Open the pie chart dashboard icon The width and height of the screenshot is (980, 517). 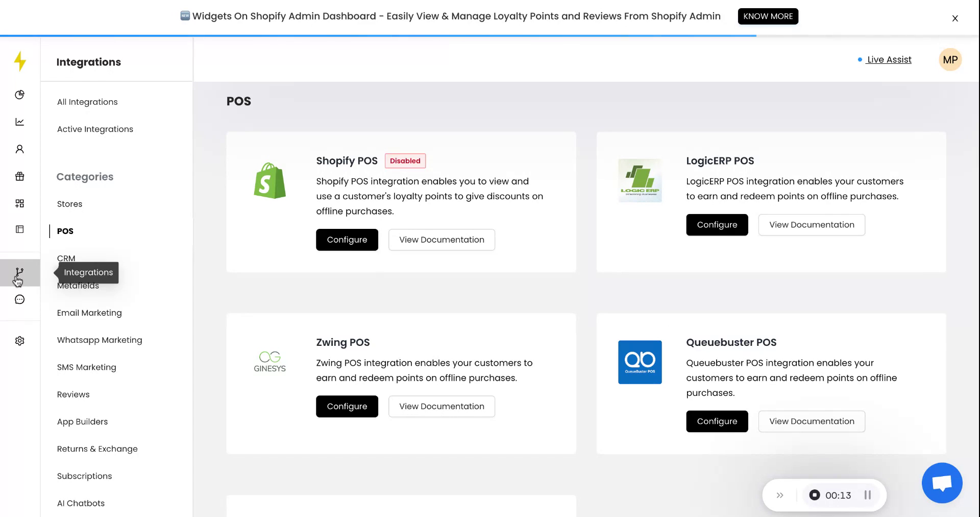[20, 95]
